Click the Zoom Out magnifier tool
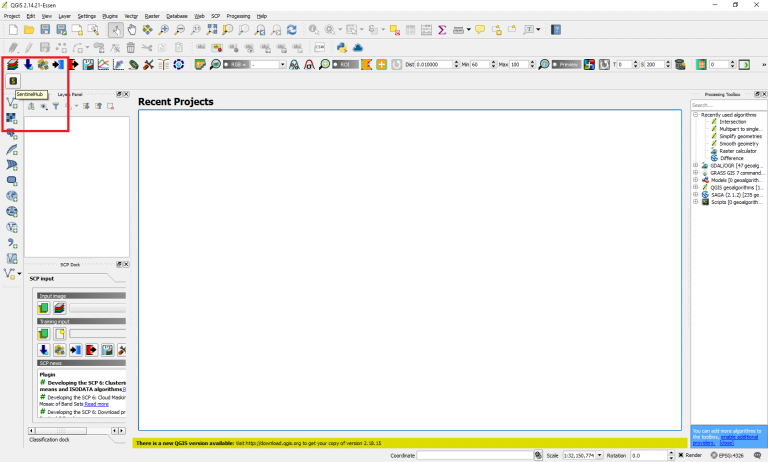This screenshot has height=462, width=768. pos(180,30)
